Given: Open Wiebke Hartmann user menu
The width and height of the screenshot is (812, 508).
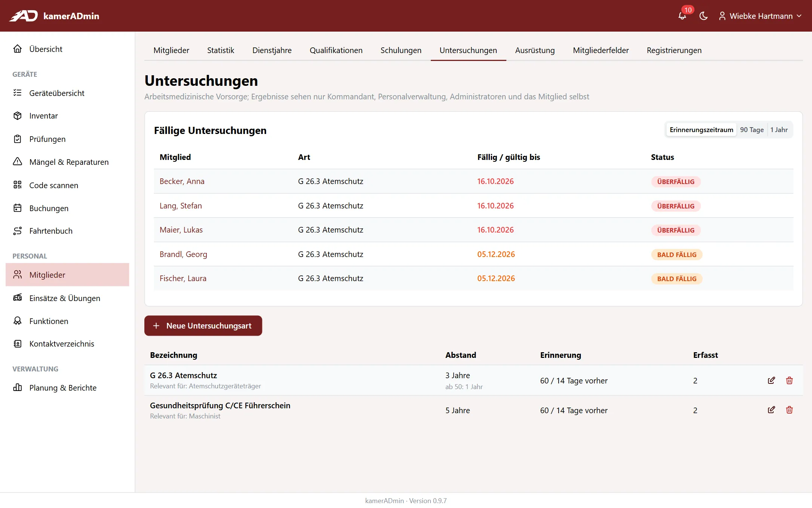Looking at the screenshot, I should [760, 16].
